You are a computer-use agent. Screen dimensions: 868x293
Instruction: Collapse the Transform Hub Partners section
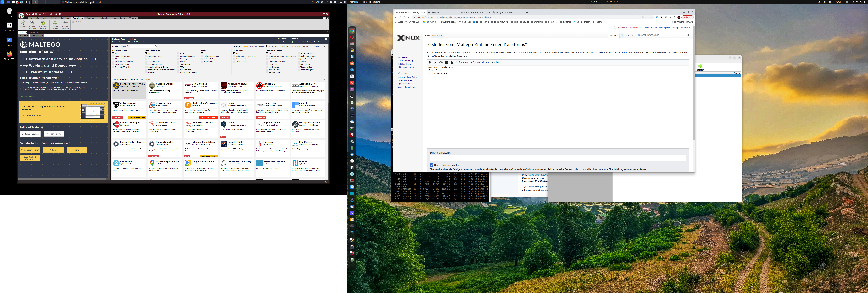pos(324,79)
